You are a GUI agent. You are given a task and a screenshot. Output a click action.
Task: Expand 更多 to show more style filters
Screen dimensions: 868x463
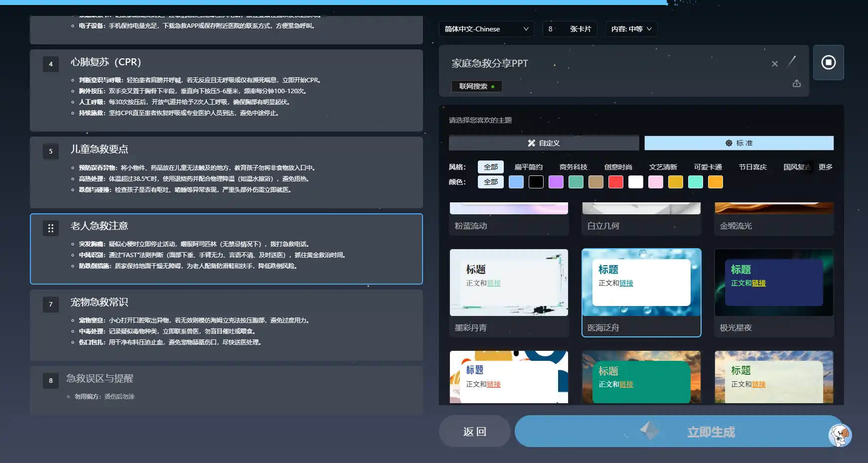pyautogui.click(x=825, y=166)
